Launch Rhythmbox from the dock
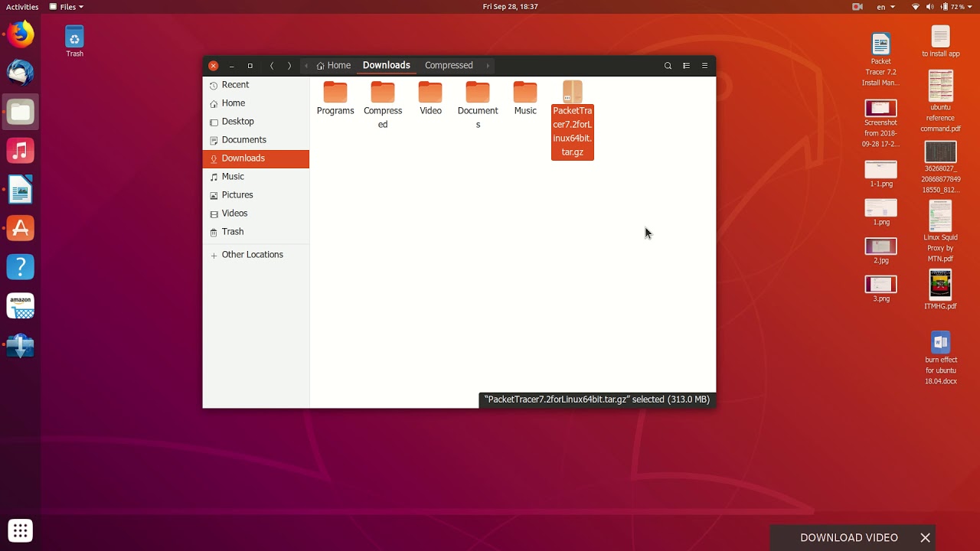This screenshot has height=551, width=980. point(21,151)
